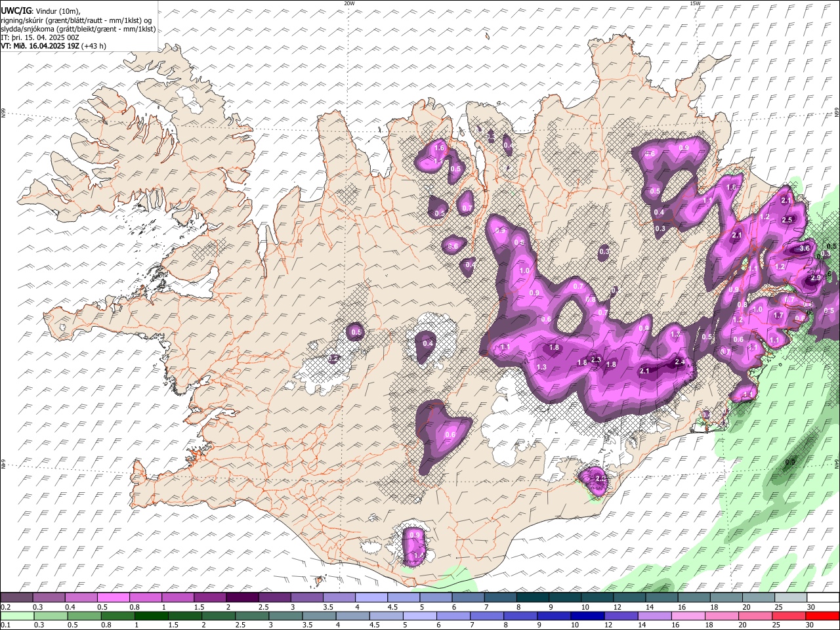
Task: Pick the darkest green rain swatch between 1 and 1.5
Action: pyautogui.click(x=152, y=616)
